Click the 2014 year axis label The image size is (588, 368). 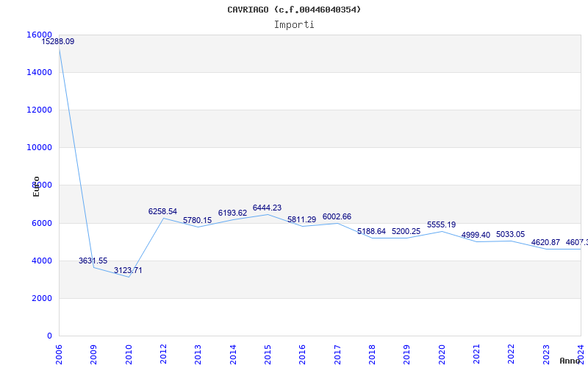click(233, 355)
